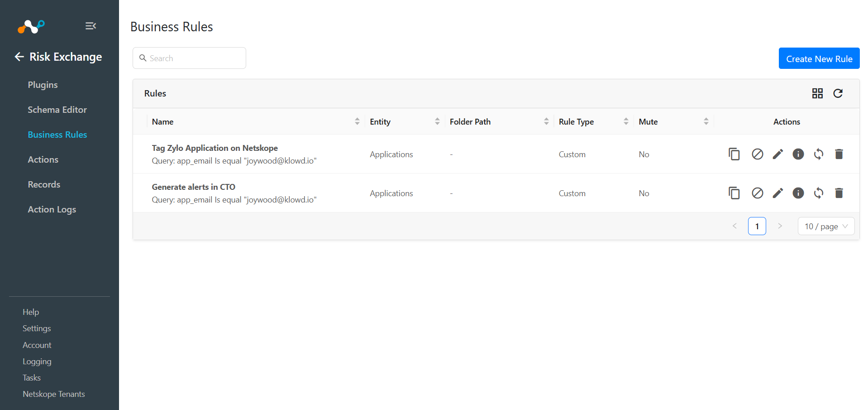Screen dimensions: 868x410
Task: Delete the Generate alerts in CTO rule
Action: (839, 193)
